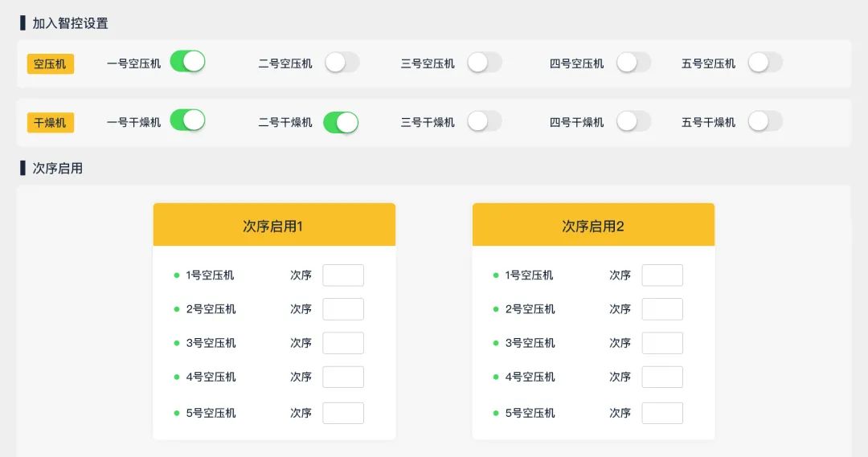Turn off 一号干燥机 toggle
The height and width of the screenshot is (457, 868).
[187, 120]
